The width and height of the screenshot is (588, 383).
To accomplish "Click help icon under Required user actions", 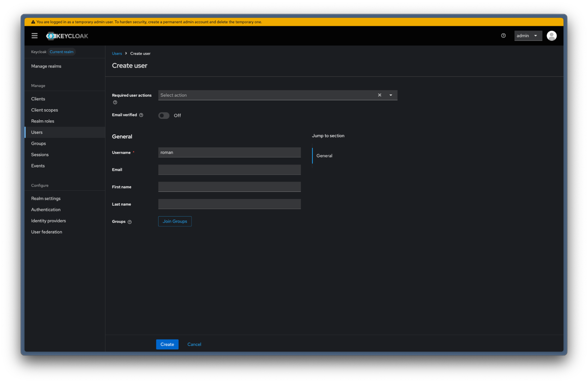I will (115, 102).
